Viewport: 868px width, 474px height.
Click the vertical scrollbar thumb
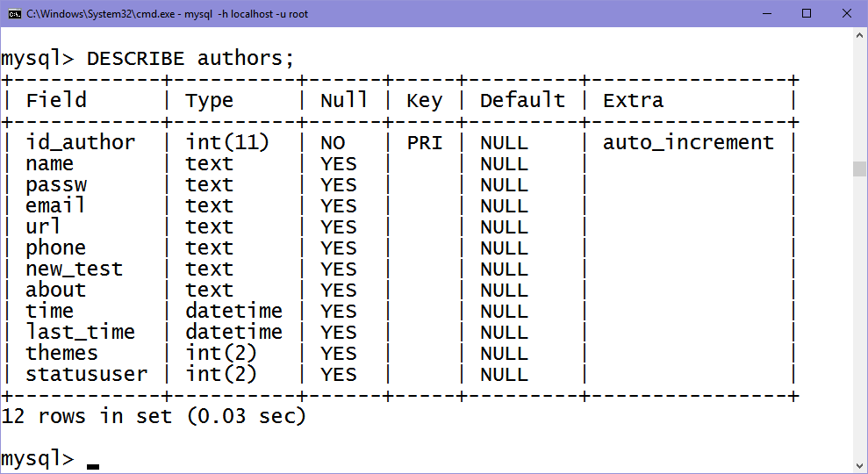tap(859, 169)
